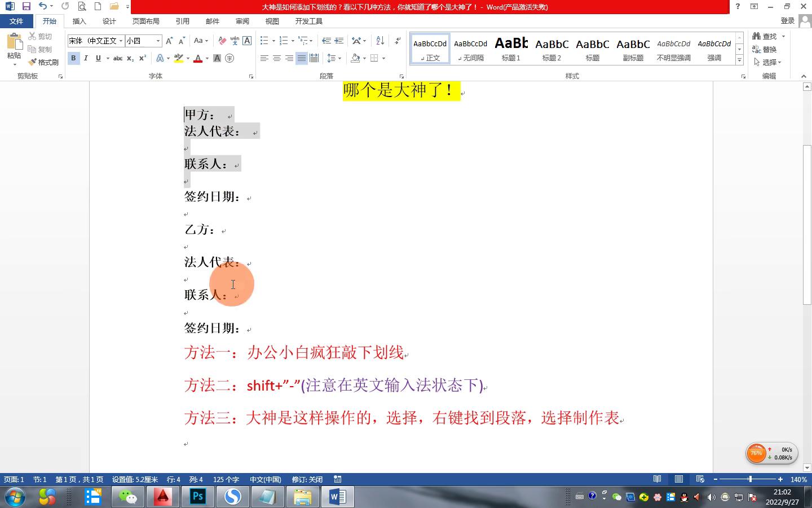Click the sort A-Z icon
The height and width of the screenshot is (508, 812).
tap(380, 41)
